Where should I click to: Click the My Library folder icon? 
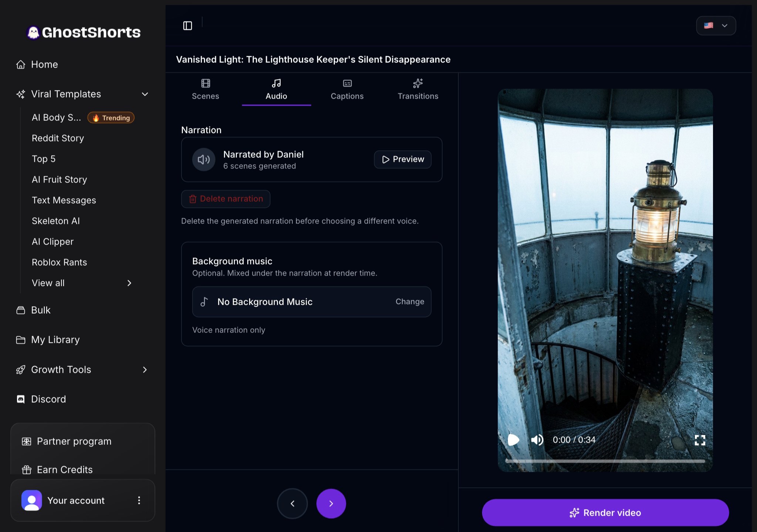[21, 340]
